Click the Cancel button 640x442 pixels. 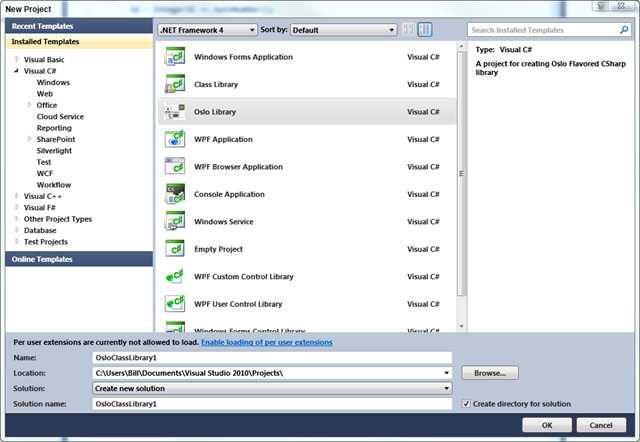(x=601, y=425)
